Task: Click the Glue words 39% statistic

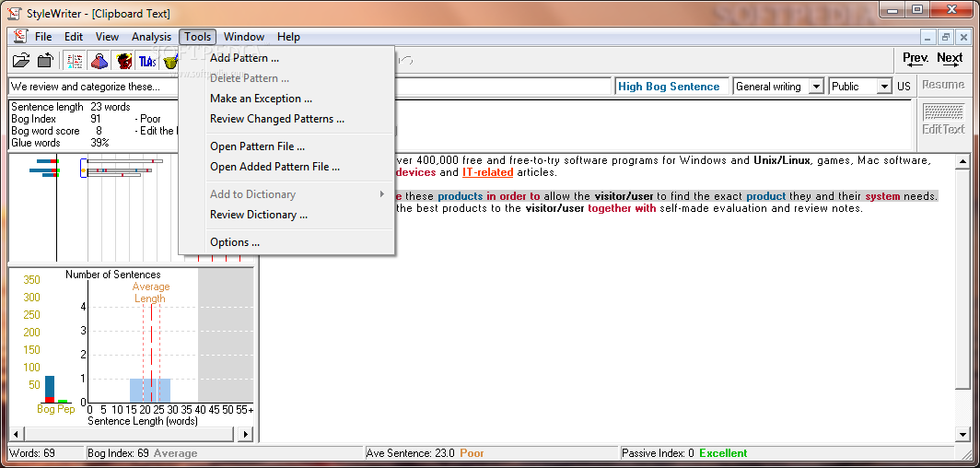Action: tap(60, 143)
